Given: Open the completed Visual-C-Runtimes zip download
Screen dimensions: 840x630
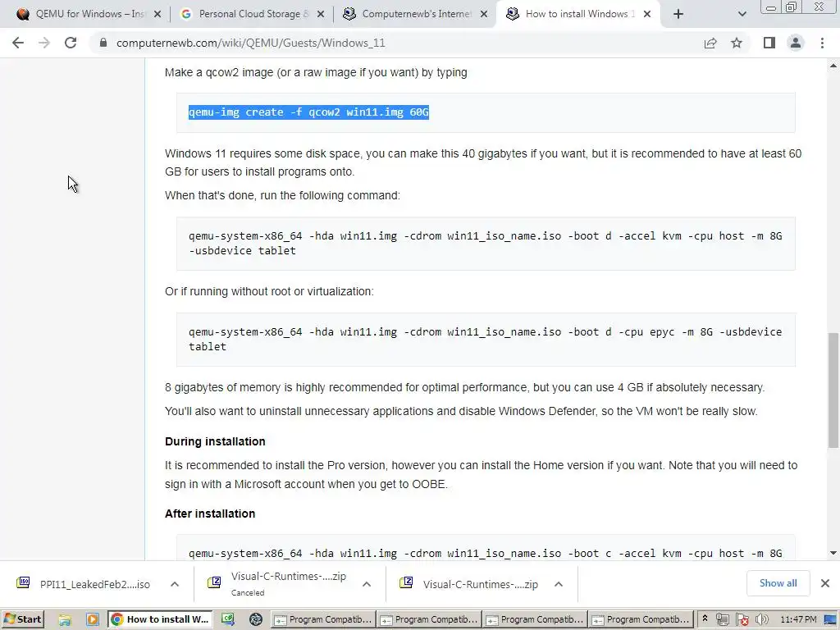Looking at the screenshot, I should (480, 584).
